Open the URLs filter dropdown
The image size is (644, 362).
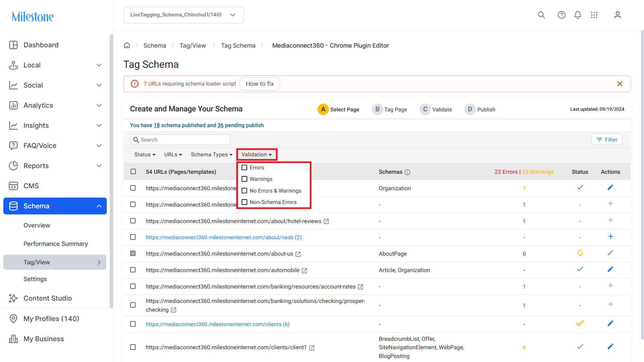(x=173, y=155)
